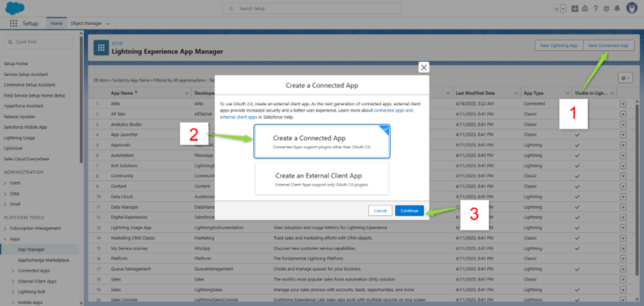Viewport: 644px width, 306px height.
Task: Open row actions menu for Analytics Studio
Action: pyautogui.click(x=623, y=124)
